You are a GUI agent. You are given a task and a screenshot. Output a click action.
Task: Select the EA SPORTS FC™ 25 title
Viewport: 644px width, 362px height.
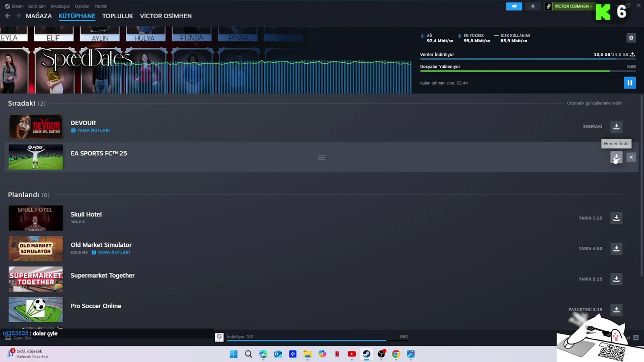coord(99,153)
